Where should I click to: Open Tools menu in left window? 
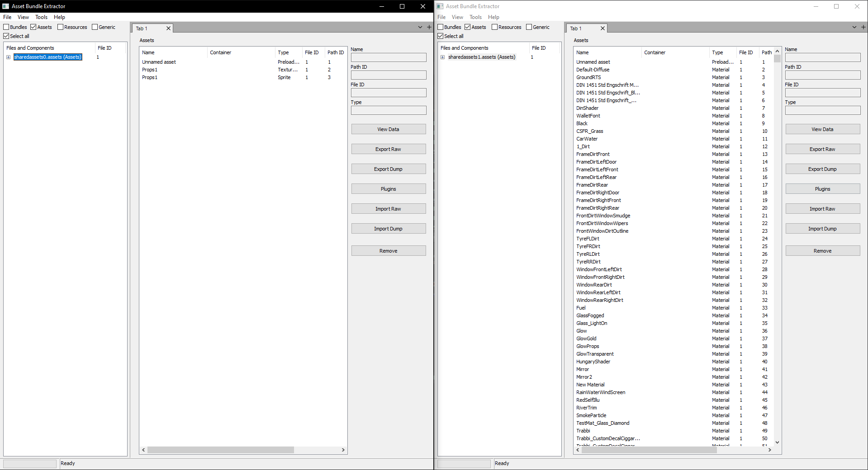click(x=41, y=17)
